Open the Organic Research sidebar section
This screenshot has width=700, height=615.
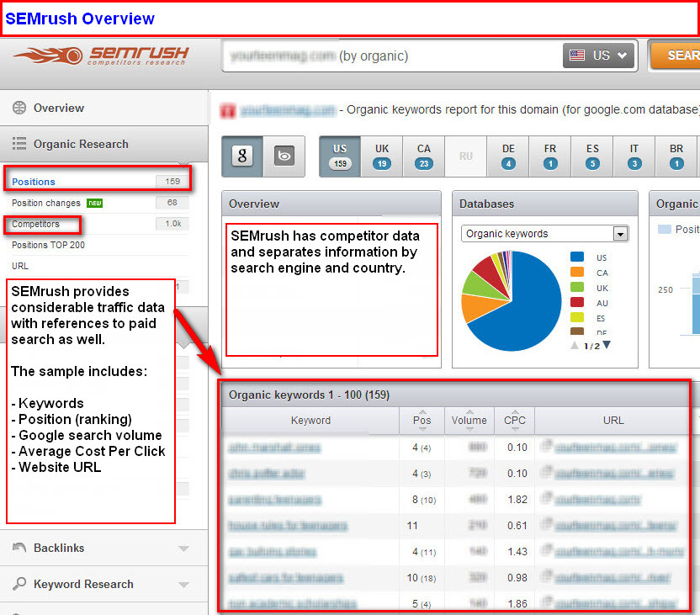(103, 144)
